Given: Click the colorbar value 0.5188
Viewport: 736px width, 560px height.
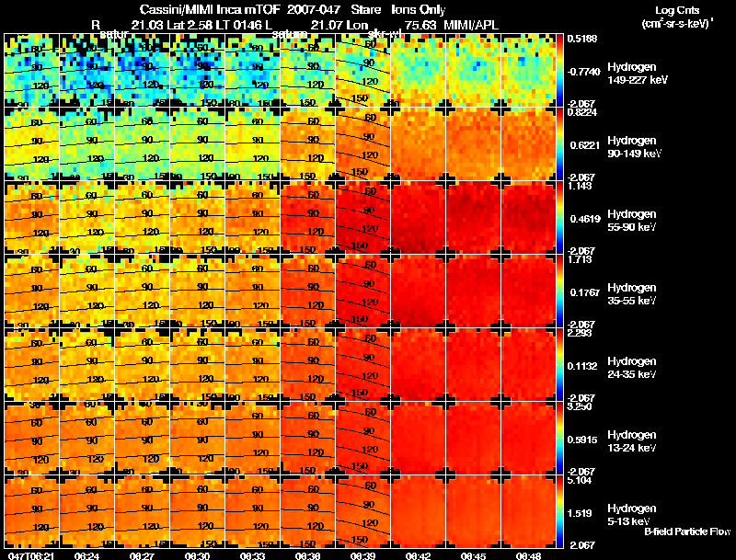Looking at the screenshot, I should (x=582, y=39).
